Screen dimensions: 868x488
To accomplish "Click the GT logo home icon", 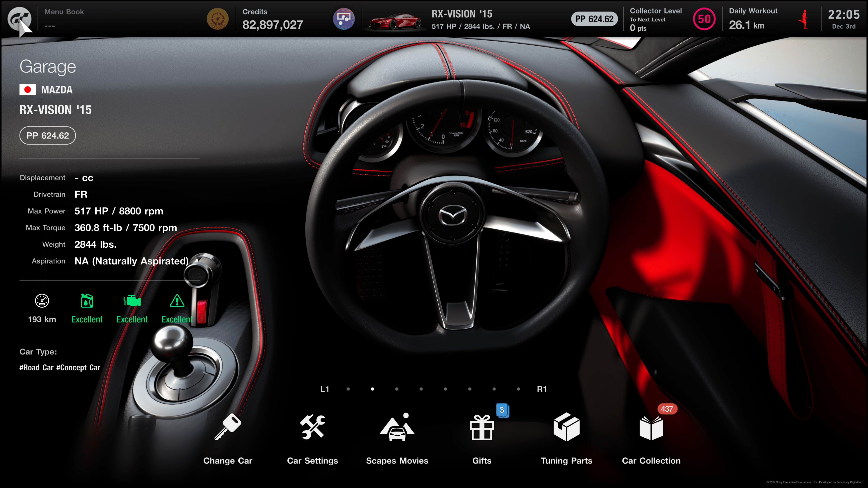I will coord(19,19).
